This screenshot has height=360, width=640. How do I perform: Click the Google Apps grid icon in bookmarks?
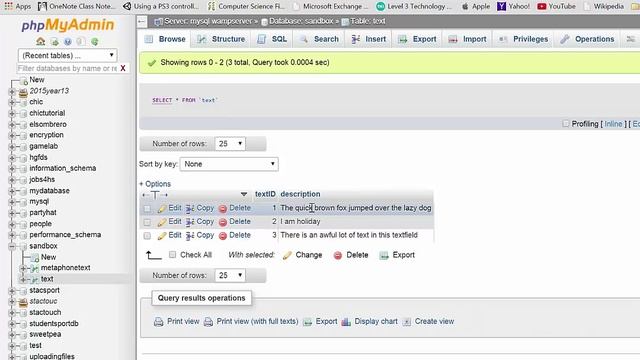[x=9, y=6]
